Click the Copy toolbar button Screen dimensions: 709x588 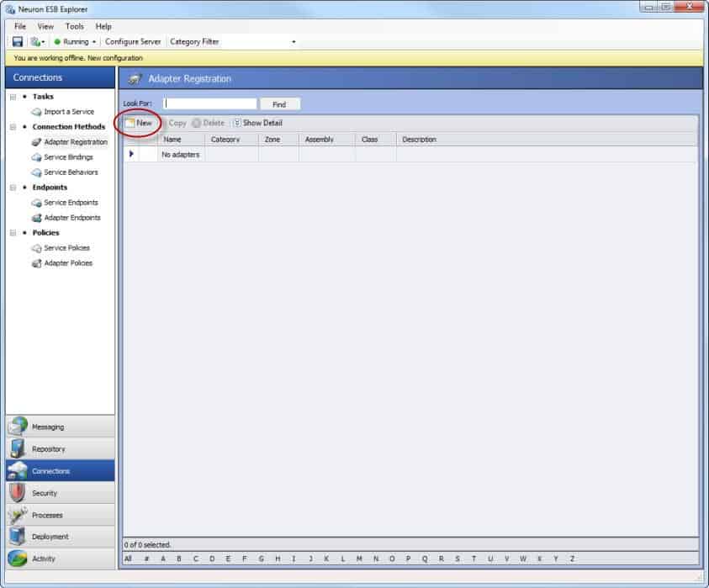click(177, 123)
